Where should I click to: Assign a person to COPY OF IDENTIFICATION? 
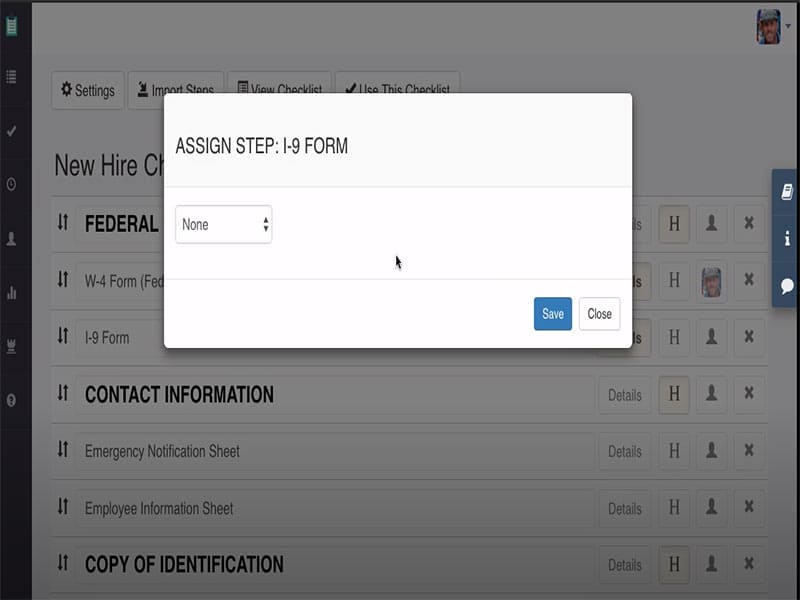pos(711,564)
